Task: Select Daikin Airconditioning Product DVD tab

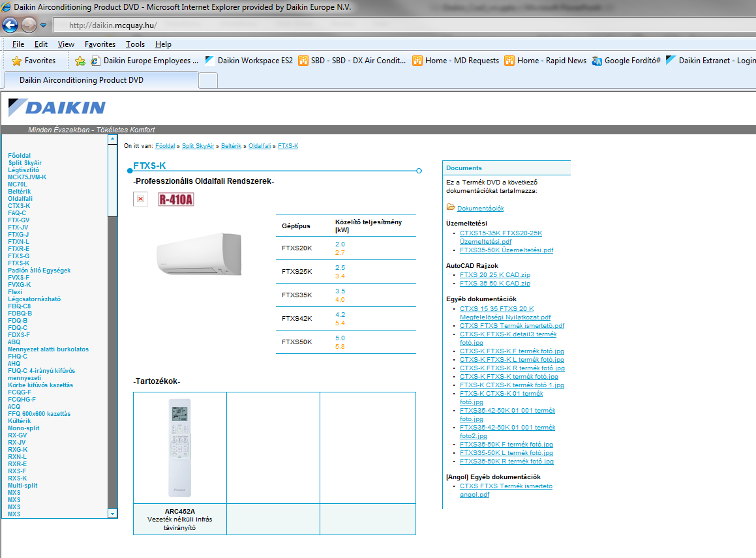Action: tap(100, 80)
